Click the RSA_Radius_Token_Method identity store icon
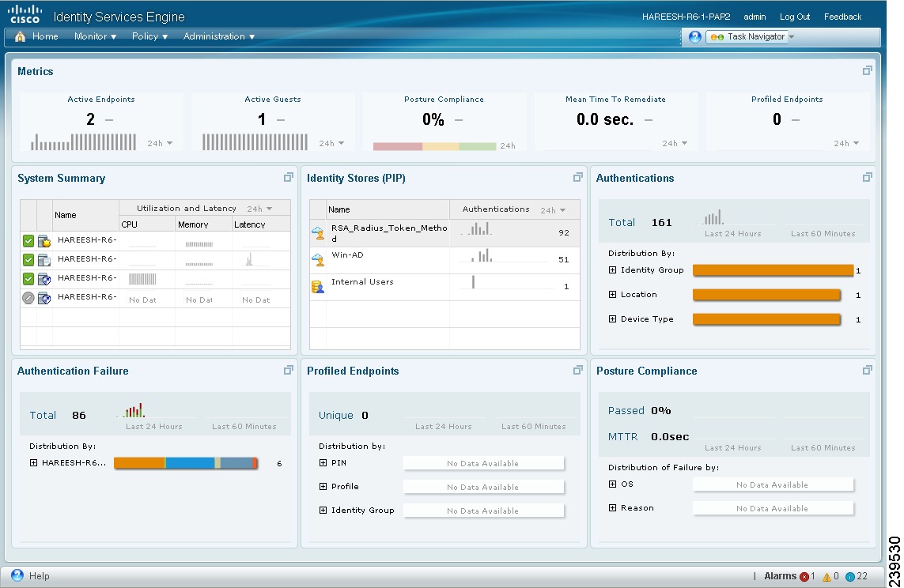 click(318, 232)
